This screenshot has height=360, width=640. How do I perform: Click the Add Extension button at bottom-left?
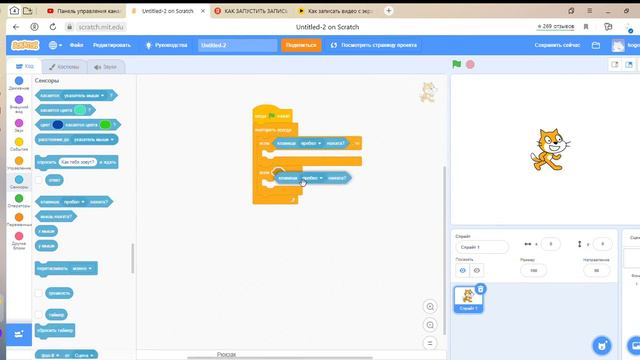coord(19,334)
